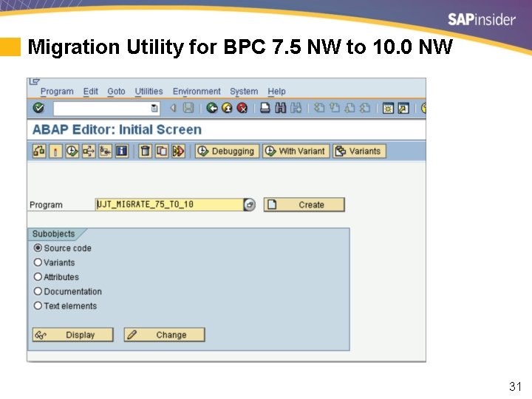This screenshot has height=399, width=532.
Task: Open the Edit menu
Action: [91, 92]
